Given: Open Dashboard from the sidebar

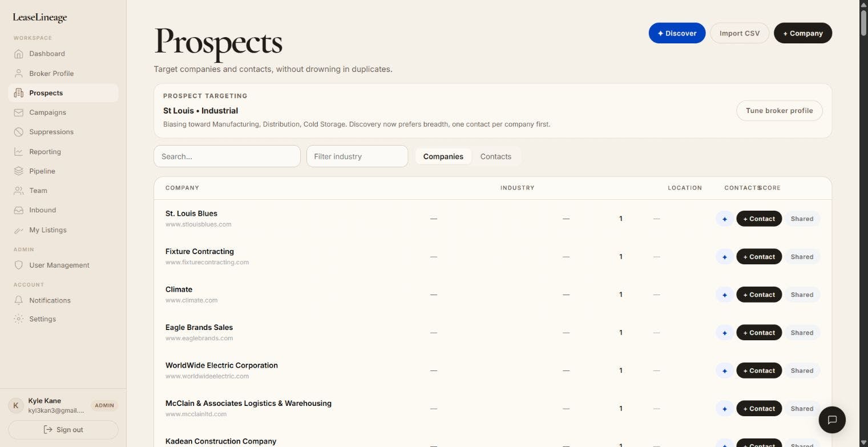Looking at the screenshot, I should tap(63, 54).
